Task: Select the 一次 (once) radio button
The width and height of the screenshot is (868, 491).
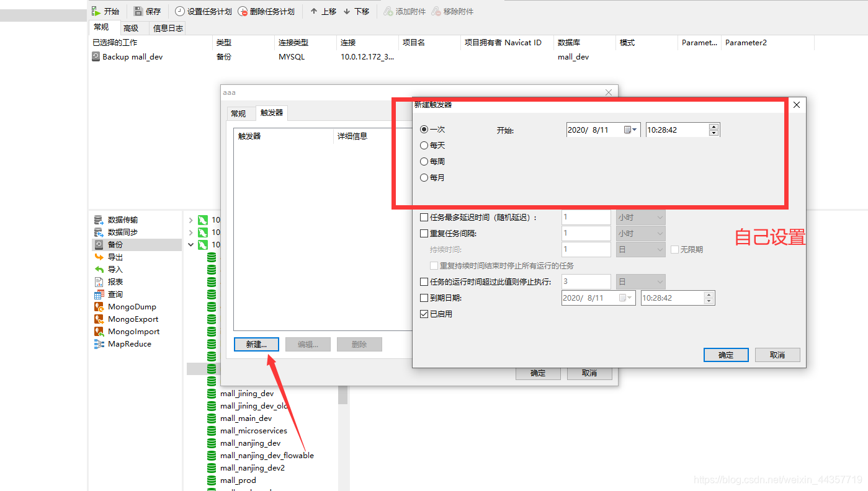Action: pyautogui.click(x=424, y=130)
